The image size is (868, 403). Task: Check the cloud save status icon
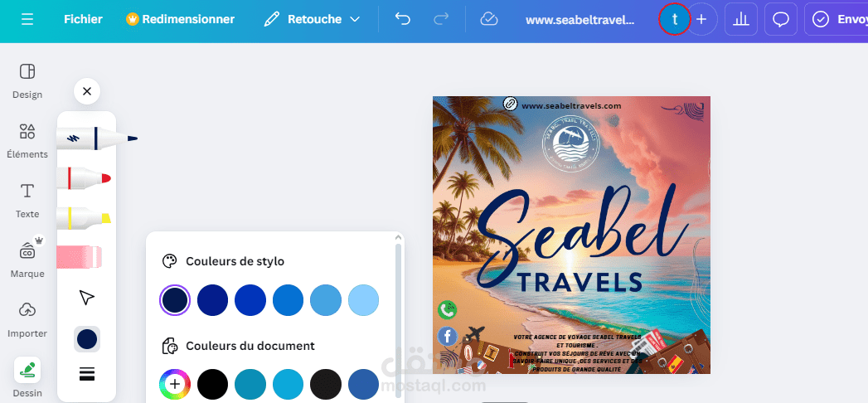(489, 19)
